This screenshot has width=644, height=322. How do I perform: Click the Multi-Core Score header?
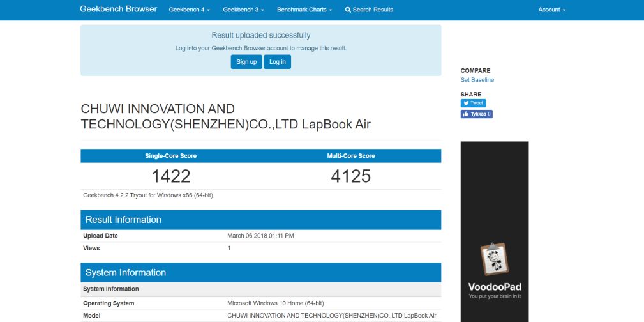click(351, 156)
